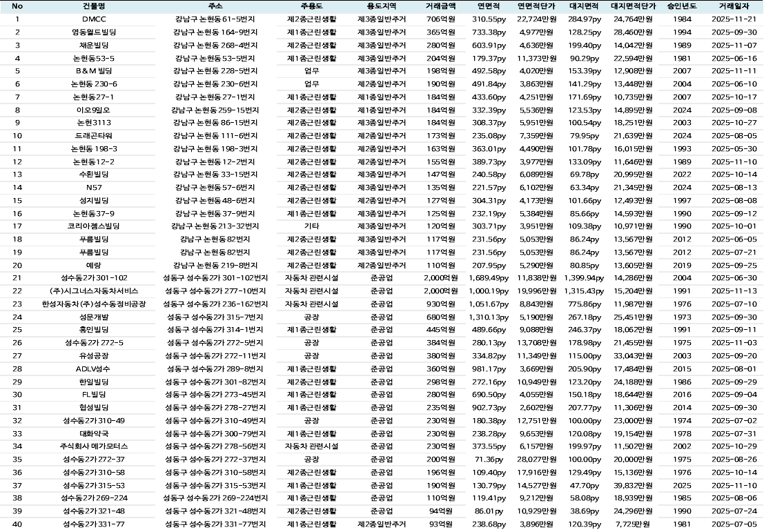Click floor-area unit price 28,027만원
Viewport: 764px width, 532px height.
[536, 460]
